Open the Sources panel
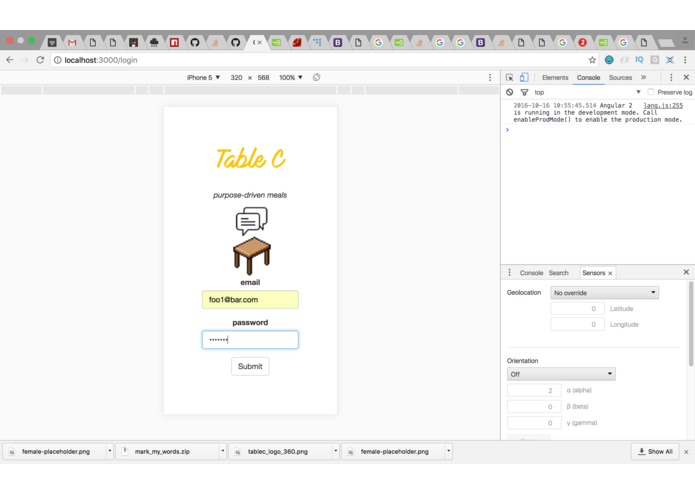The width and height of the screenshot is (695, 494). [620, 78]
